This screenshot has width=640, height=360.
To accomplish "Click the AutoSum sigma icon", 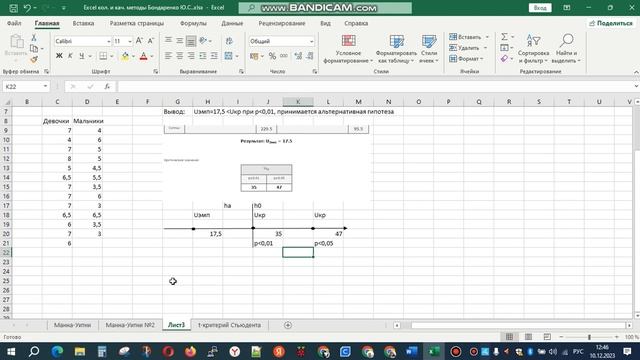I will [504, 37].
